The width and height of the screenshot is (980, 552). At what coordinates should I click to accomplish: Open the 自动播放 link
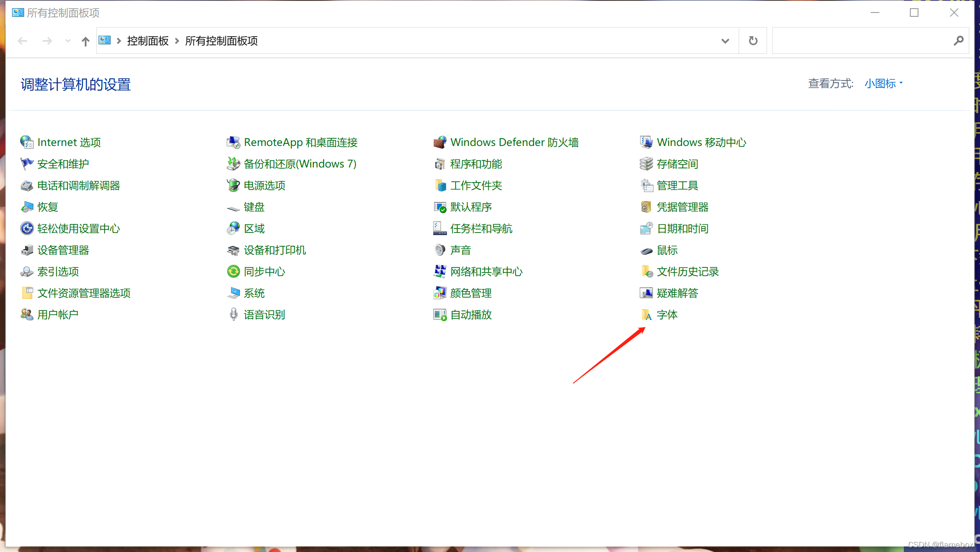(471, 315)
